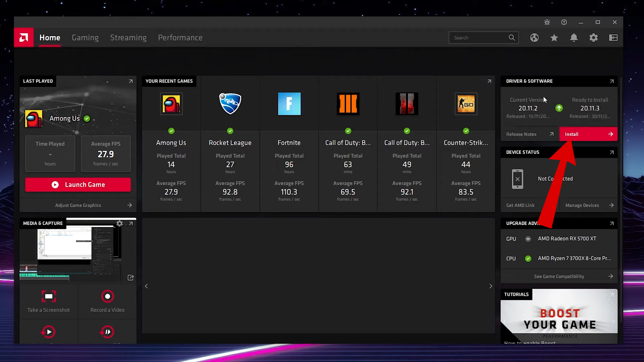Screen dimensions: 644x362
Task: Open the Performance tab
Action: click(x=180, y=38)
